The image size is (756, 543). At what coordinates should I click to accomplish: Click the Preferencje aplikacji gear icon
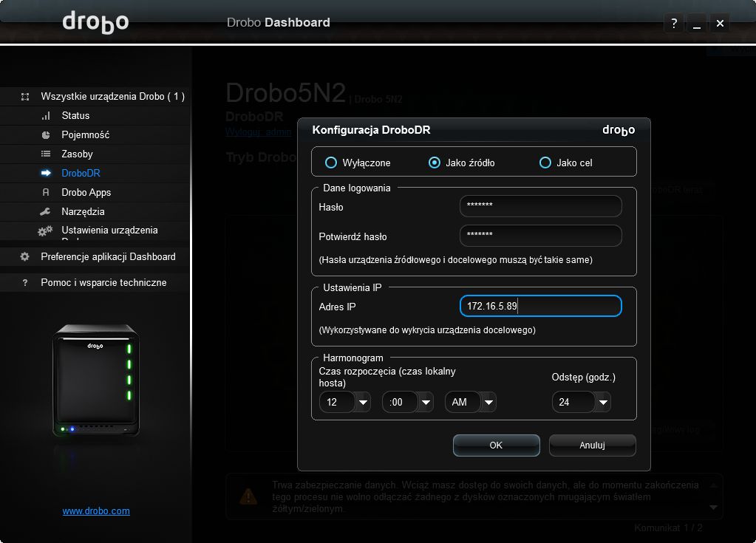point(24,257)
